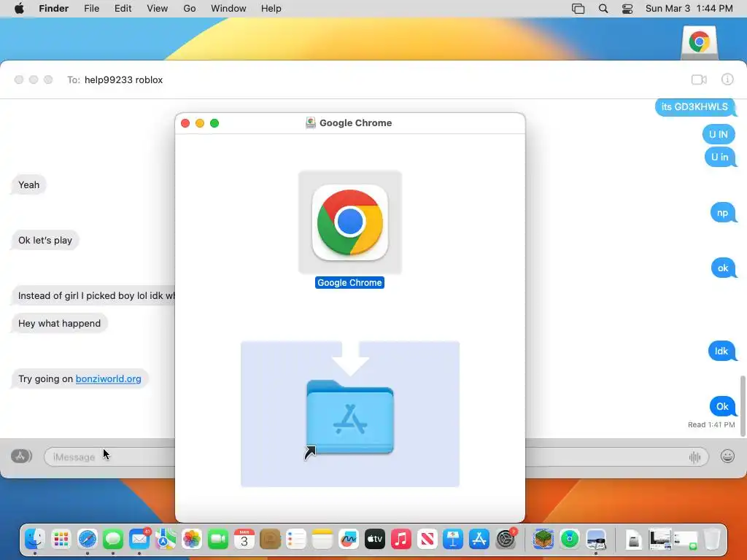Click the emoji picker in Messages
The width and height of the screenshot is (747, 560).
click(x=727, y=456)
